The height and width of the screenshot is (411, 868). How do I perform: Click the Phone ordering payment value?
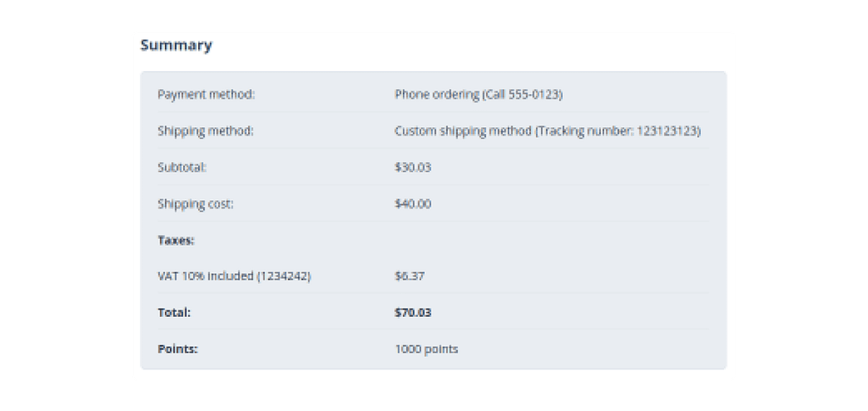pyautogui.click(x=436, y=95)
